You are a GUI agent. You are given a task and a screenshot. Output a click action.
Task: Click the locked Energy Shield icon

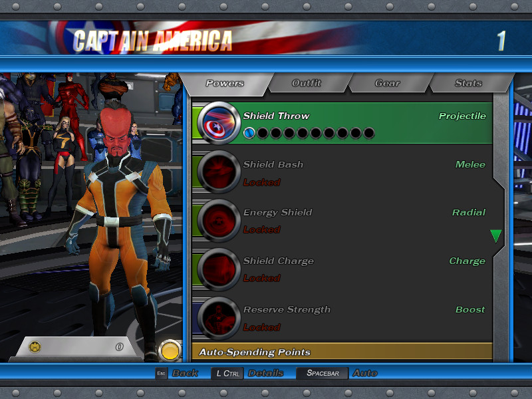coord(219,220)
